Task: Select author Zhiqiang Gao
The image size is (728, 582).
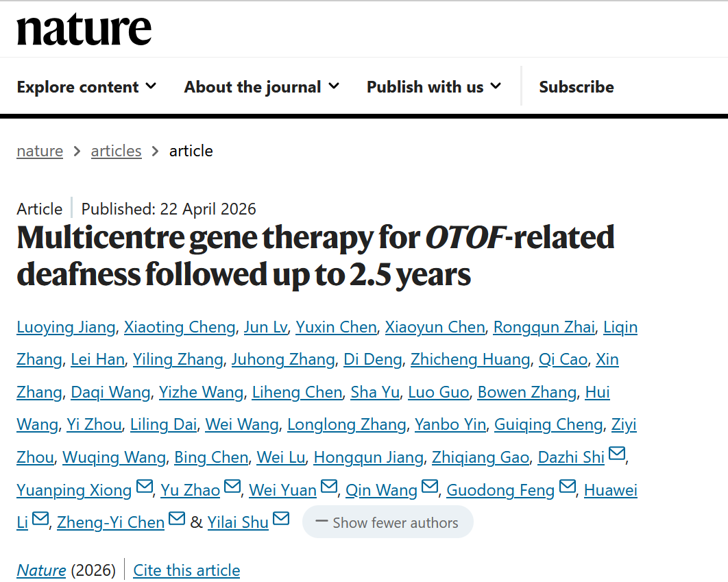Action: (x=480, y=457)
